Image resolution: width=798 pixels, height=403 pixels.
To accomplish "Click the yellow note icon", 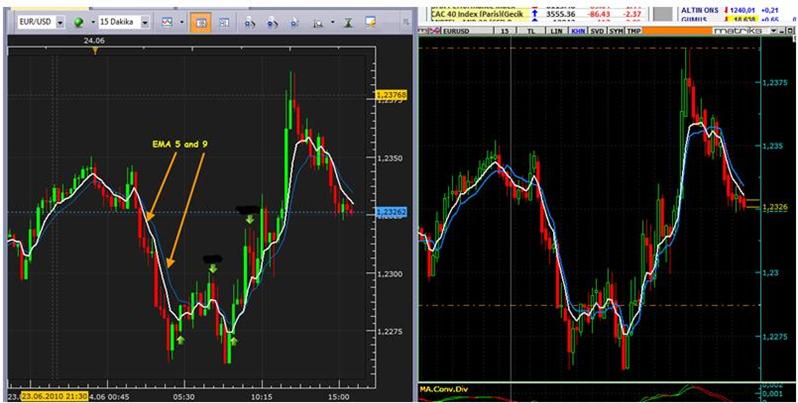I will pyautogui.click(x=369, y=21).
